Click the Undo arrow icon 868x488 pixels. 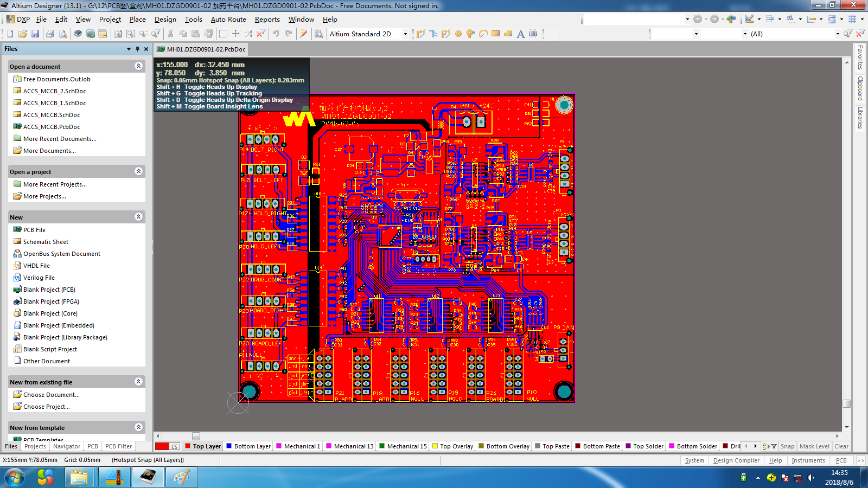(276, 34)
